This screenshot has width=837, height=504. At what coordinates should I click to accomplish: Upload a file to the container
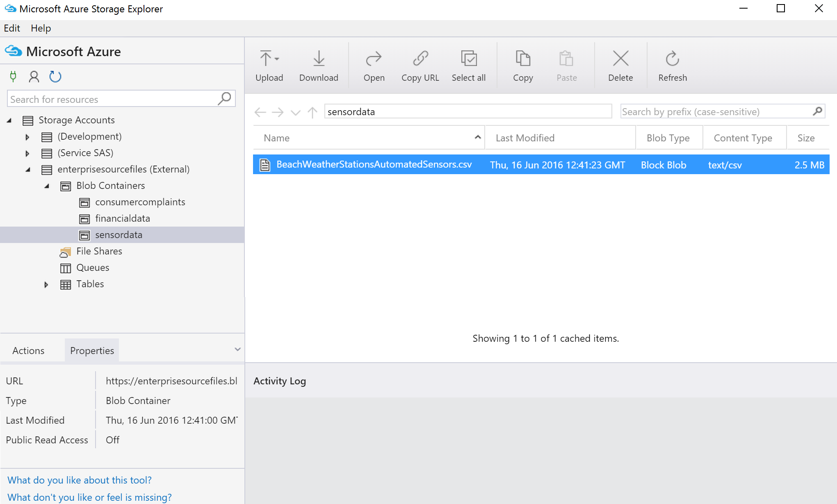pyautogui.click(x=269, y=66)
